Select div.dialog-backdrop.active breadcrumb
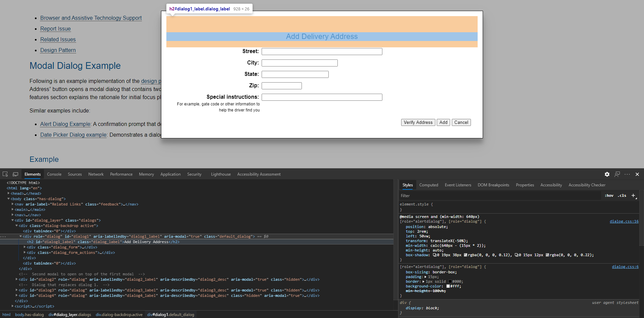 click(x=119, y=315)
